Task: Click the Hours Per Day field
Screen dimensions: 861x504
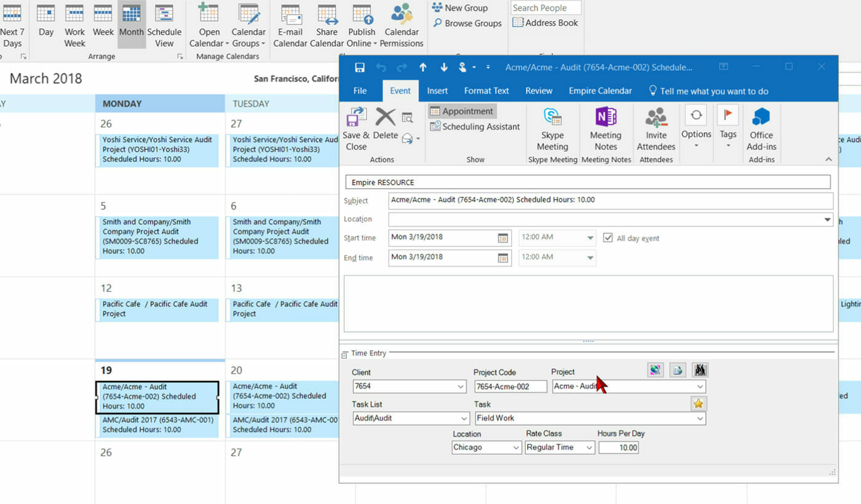Action: click(x=618, y=447)
